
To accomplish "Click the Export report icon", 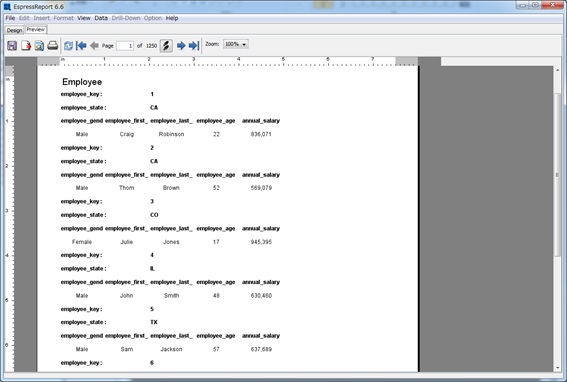I will click(x=26, y=46).
